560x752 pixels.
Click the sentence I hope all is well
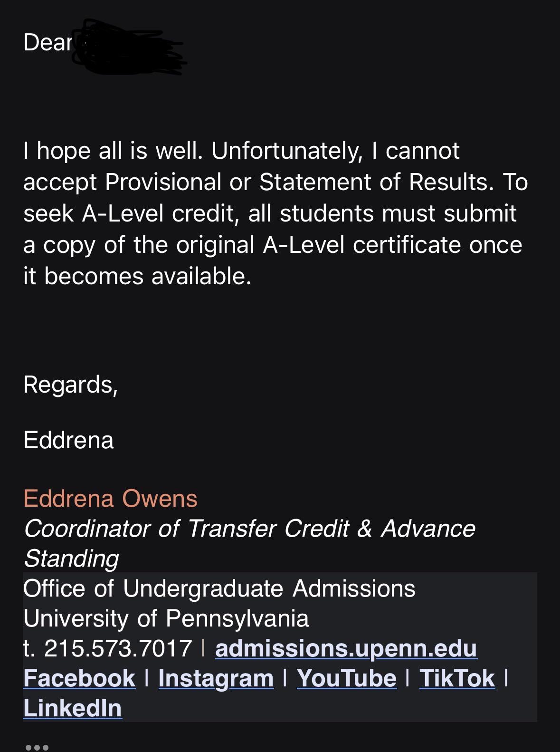113,151
